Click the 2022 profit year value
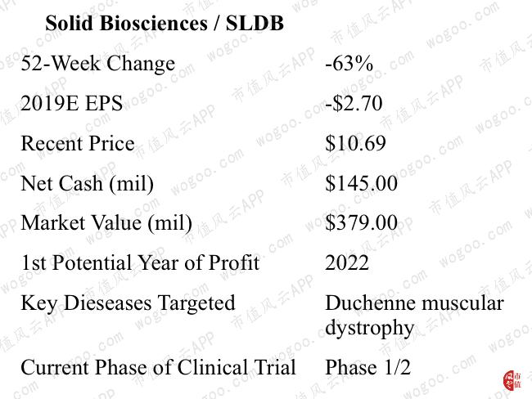 (347, 262)
